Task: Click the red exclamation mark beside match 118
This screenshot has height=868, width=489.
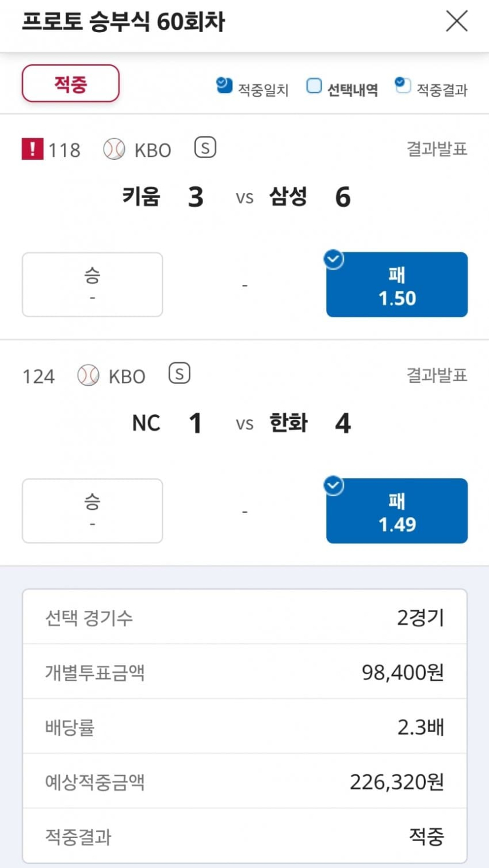Action: coord(33,149)
